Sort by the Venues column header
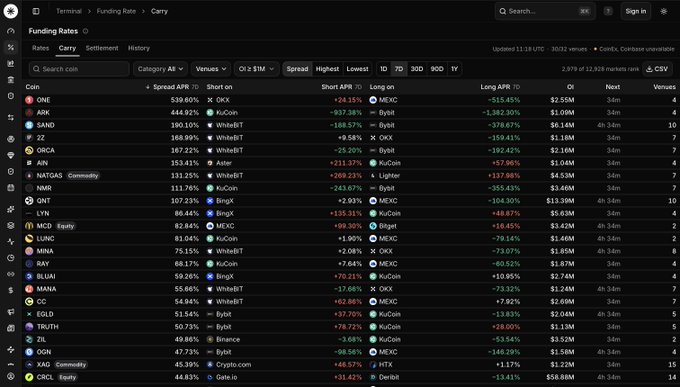Viewport: 680px width, 387px height. (664, 87)
